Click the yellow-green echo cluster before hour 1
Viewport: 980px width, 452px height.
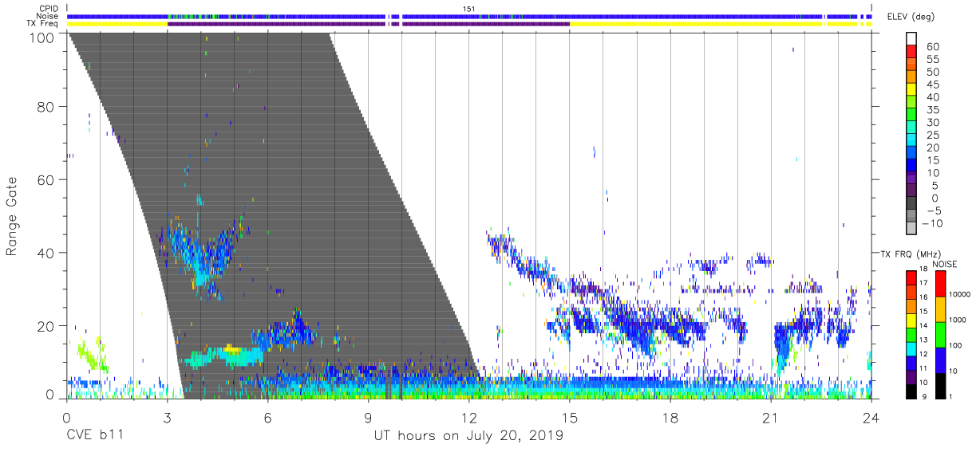91,354
